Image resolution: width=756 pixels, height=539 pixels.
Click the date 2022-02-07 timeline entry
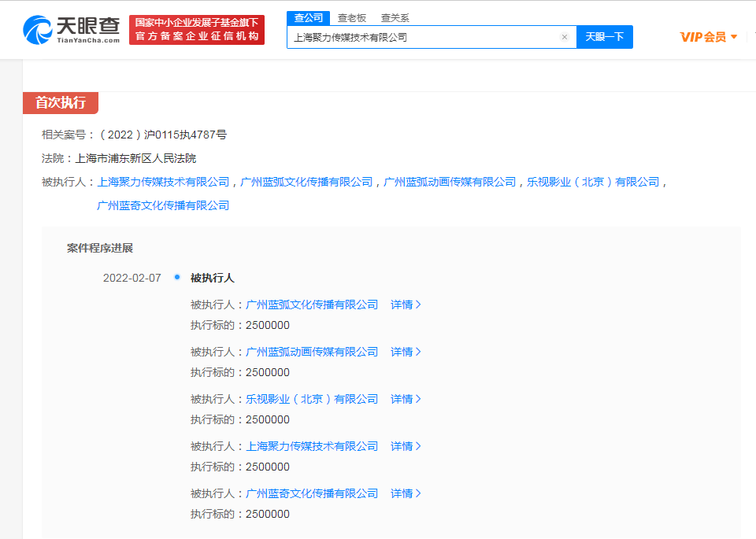pos(132,278)
